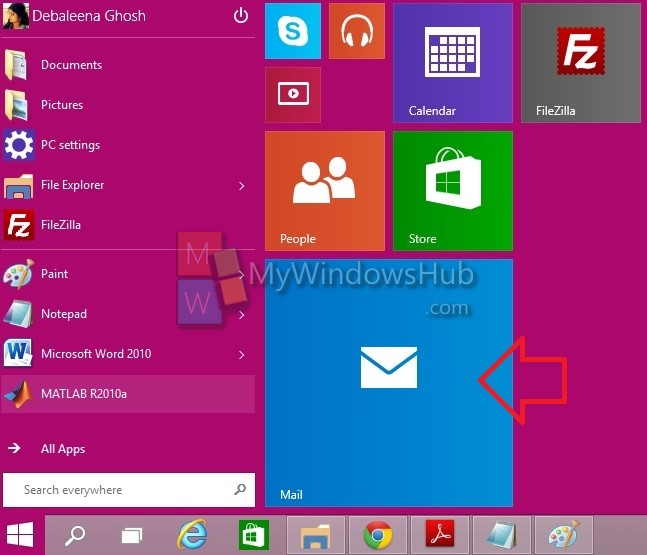This screenshot has width=647, height=555.
Task: Click the Debaleena Ghosh user avatar
Action: click(x=16, y=16)
